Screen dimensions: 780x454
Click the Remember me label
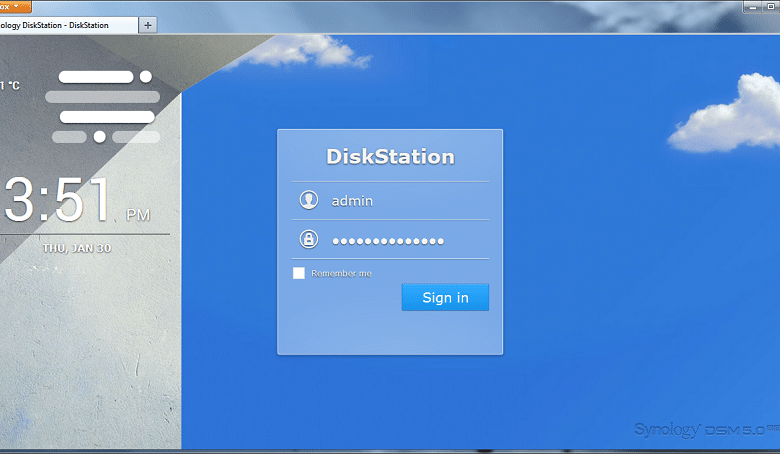pyautogui.click(x=341, y=273)
